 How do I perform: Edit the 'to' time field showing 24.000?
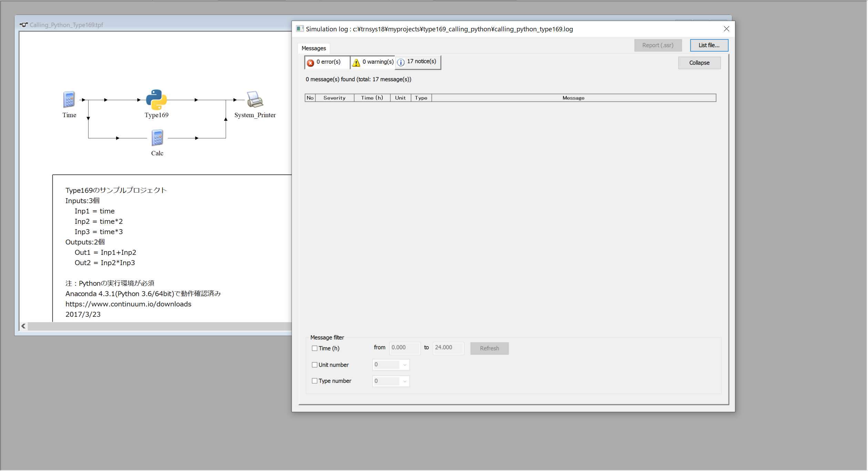tap(448, 347)
